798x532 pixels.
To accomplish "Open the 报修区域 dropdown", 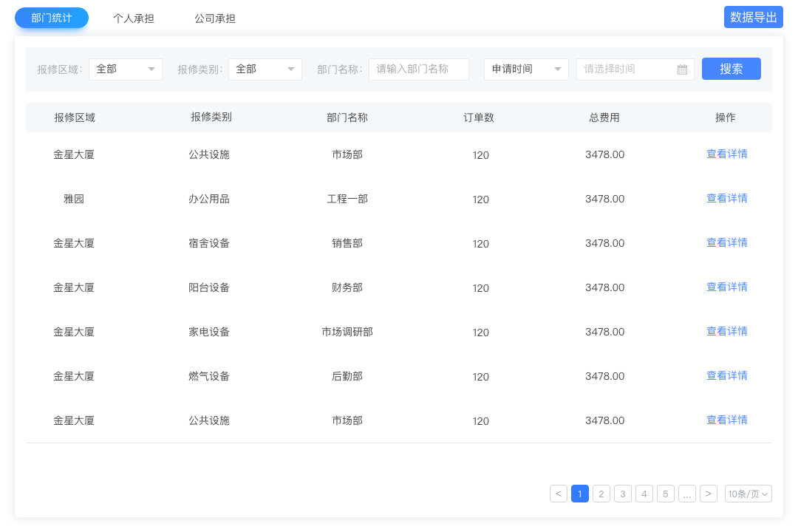I will 125,69.
